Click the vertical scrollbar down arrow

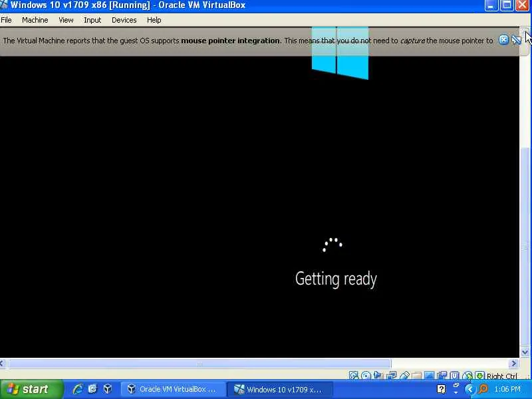(x=525, y=352)
